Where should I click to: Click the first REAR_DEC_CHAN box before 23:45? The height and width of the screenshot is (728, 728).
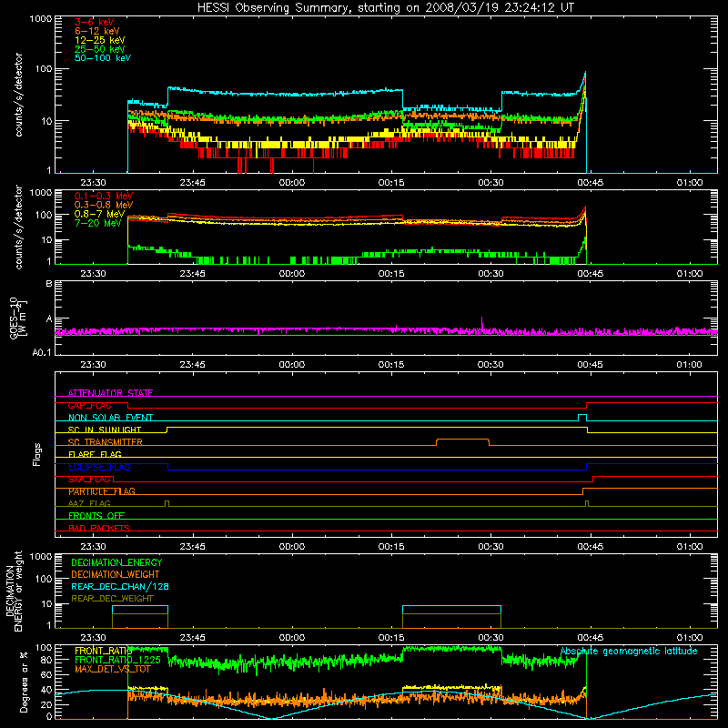[x=140, y=610]
